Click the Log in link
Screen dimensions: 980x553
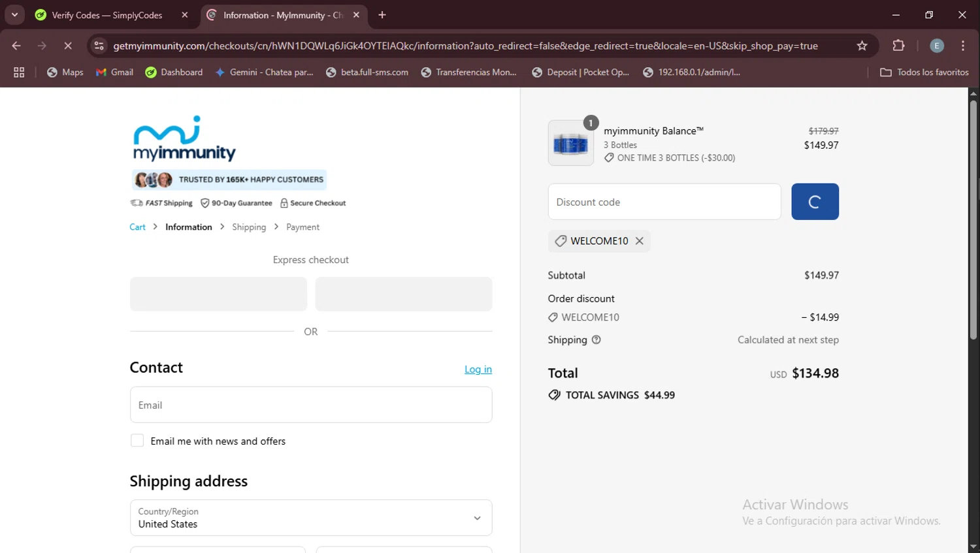pos(478,370)
